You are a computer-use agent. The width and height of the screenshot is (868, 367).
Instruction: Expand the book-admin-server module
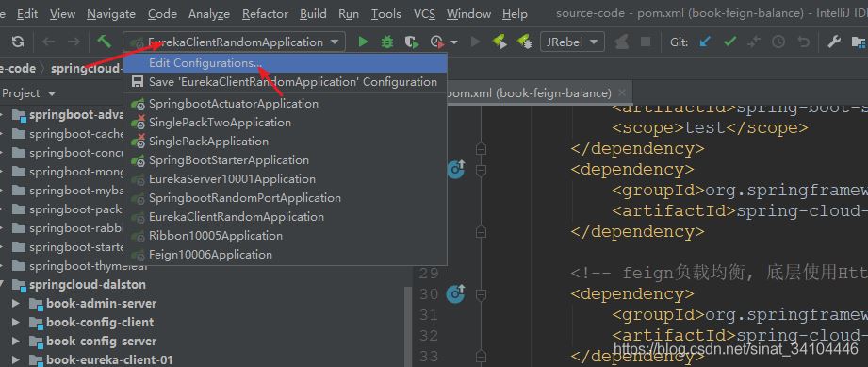pos(16,303)
